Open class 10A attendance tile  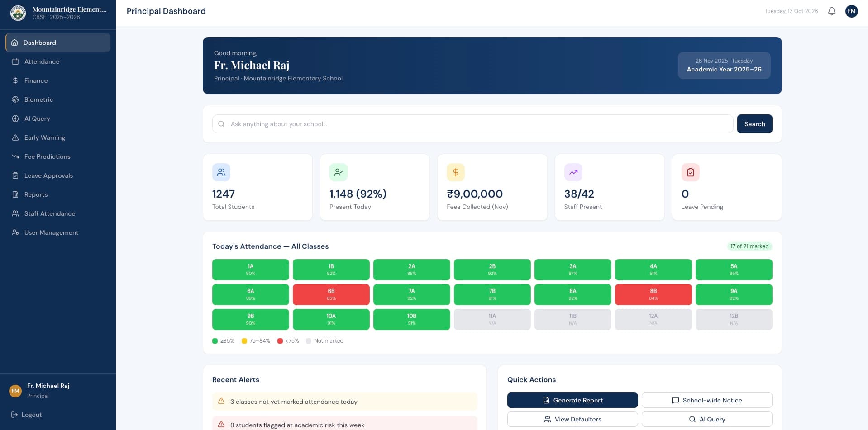(331, 319)
